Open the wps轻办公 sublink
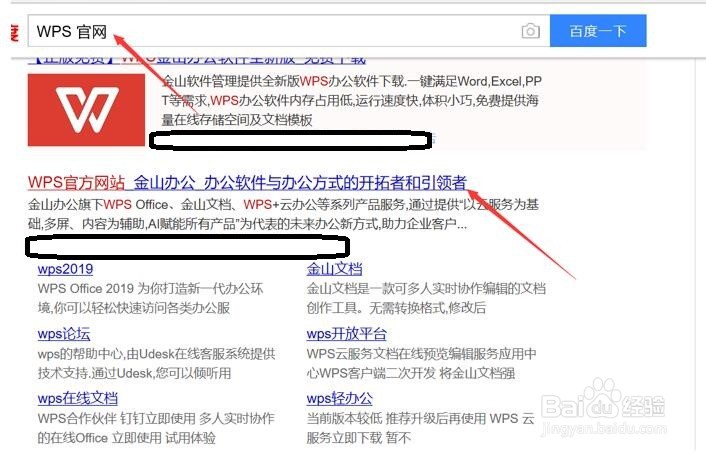The image size is (706, 453). click(x=339, y=398)
